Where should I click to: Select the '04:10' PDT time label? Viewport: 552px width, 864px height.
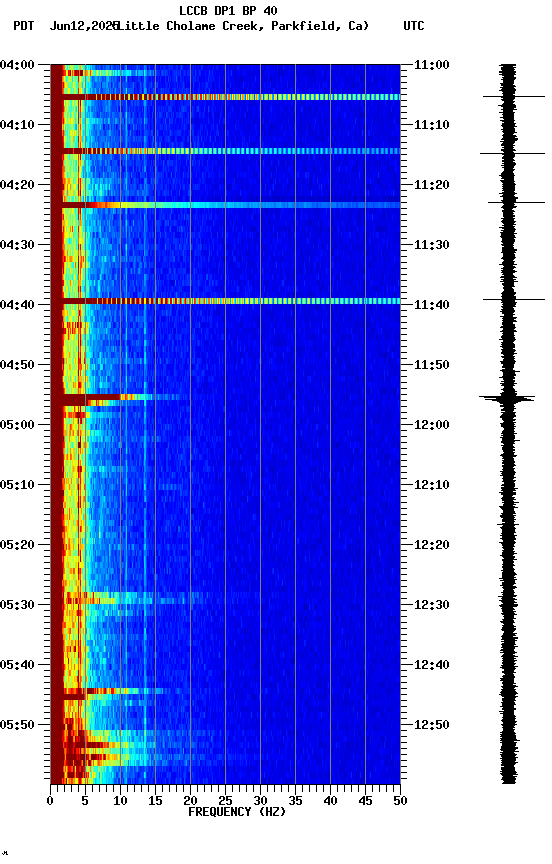(x=17, y=125)
